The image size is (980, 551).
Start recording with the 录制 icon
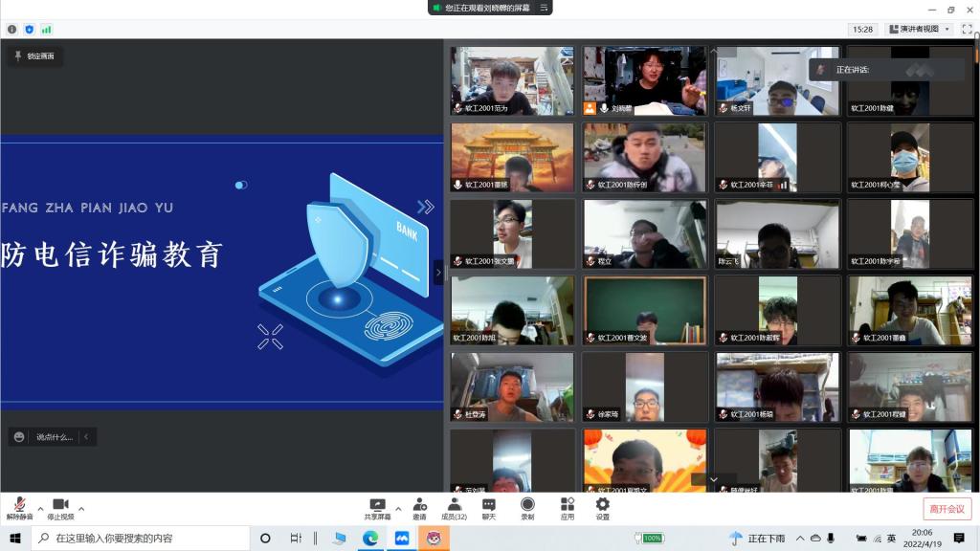tap(527, 508)
